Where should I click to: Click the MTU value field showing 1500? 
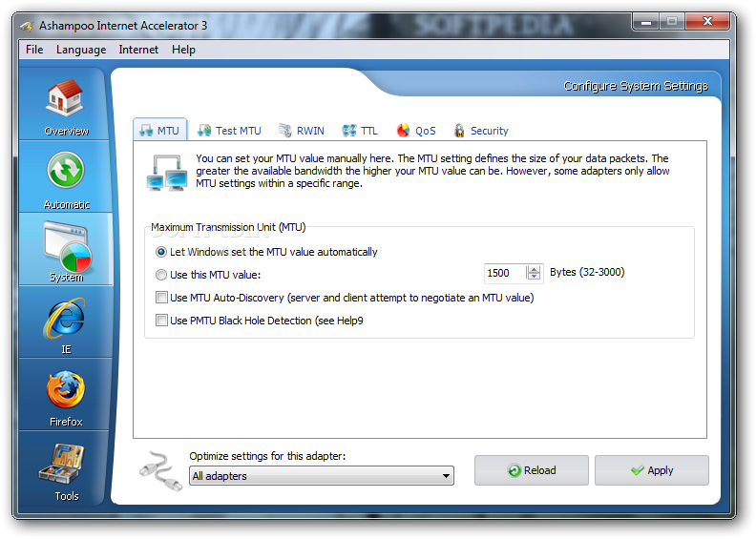point(504,273)
